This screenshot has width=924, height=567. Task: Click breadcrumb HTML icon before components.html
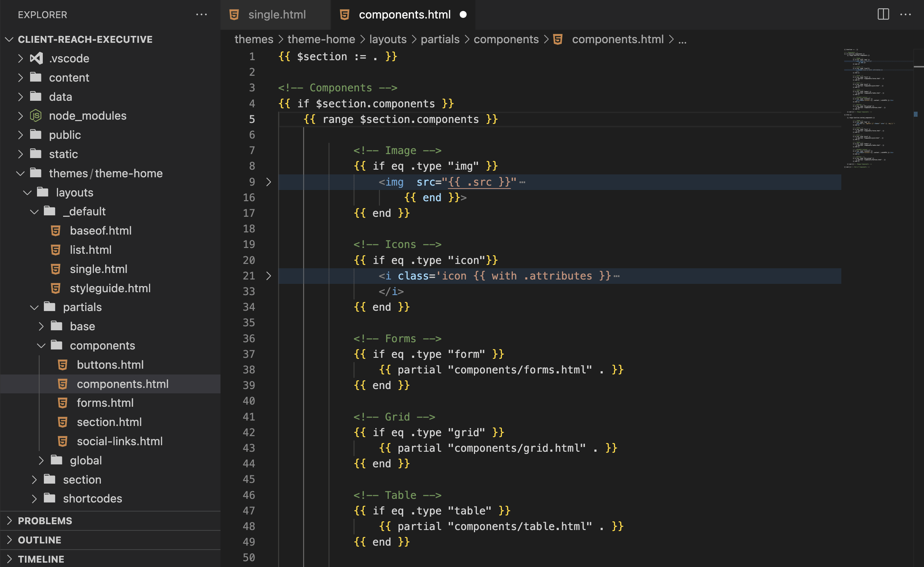click(558, 39)
